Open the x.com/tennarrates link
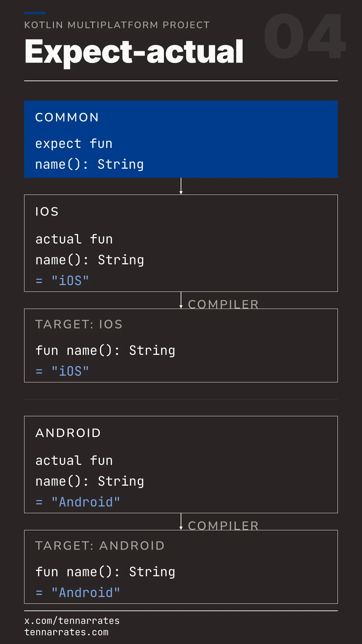 point(72,621)
